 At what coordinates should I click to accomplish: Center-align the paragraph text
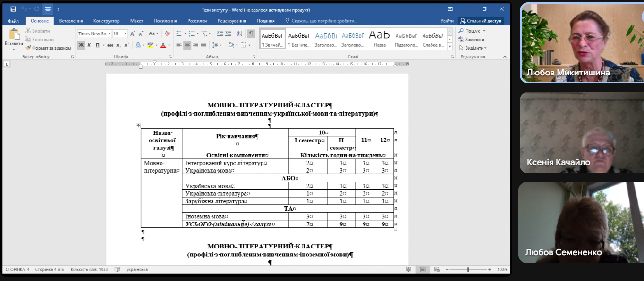pyautogui.click(x=187, y=45)
